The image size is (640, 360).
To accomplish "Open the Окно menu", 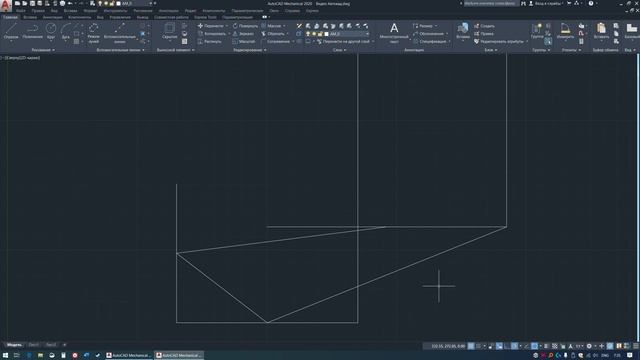I will pyautogui.click(x=274, y=11).
